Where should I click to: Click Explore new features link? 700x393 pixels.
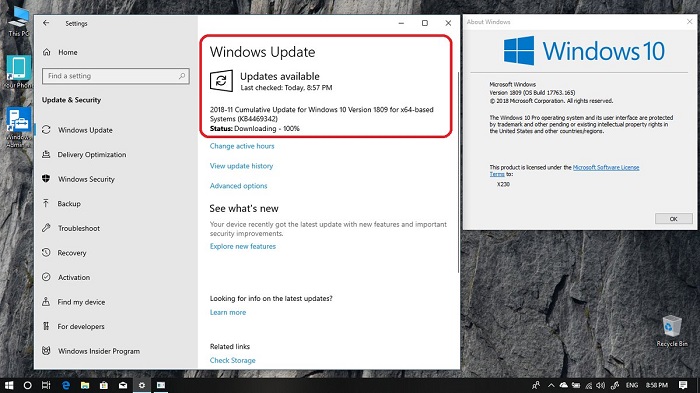pyautogui.click(x=243, y=246)
